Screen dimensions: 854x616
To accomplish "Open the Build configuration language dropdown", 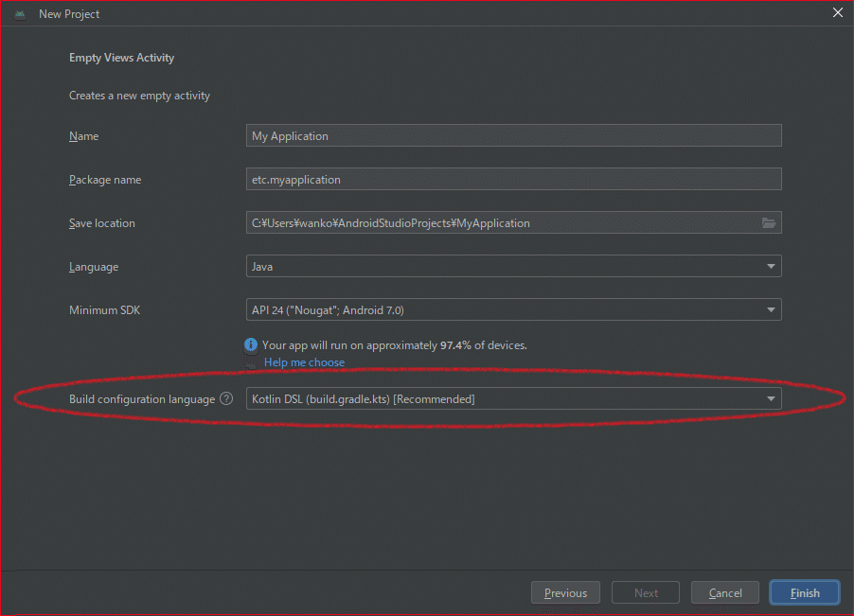I will pyautogui.click(x=771, y=398).
